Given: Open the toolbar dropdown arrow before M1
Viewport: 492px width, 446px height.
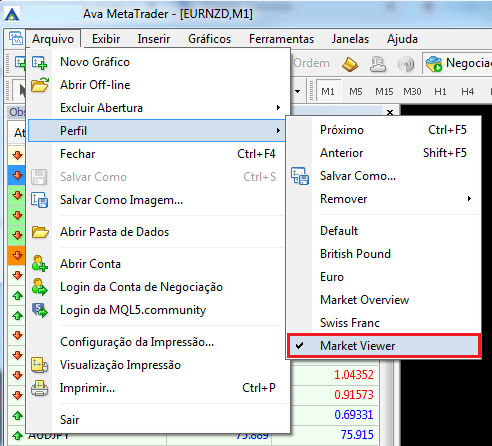Looking at the screenshot, I should coord(298,91).
